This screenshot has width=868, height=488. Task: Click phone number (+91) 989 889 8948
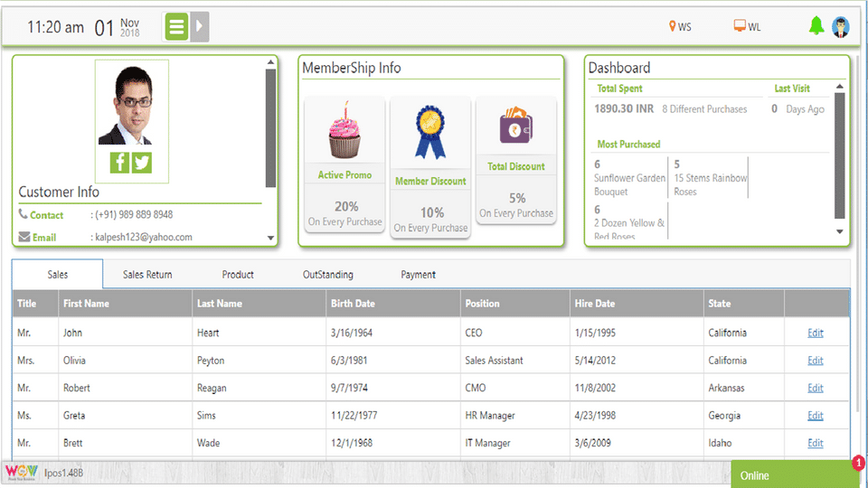(x=134, y=214)
